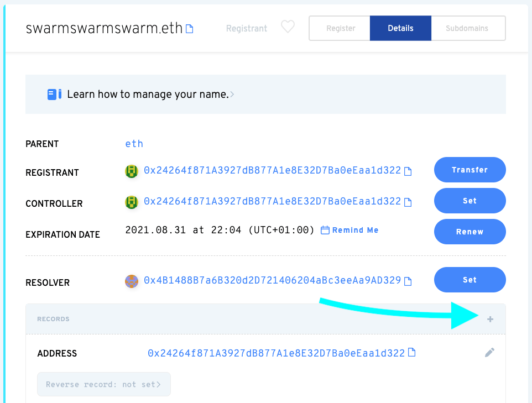Copy the registrant address
The height and width of the screenshot is (403, 532).
[x=408, y=171]
